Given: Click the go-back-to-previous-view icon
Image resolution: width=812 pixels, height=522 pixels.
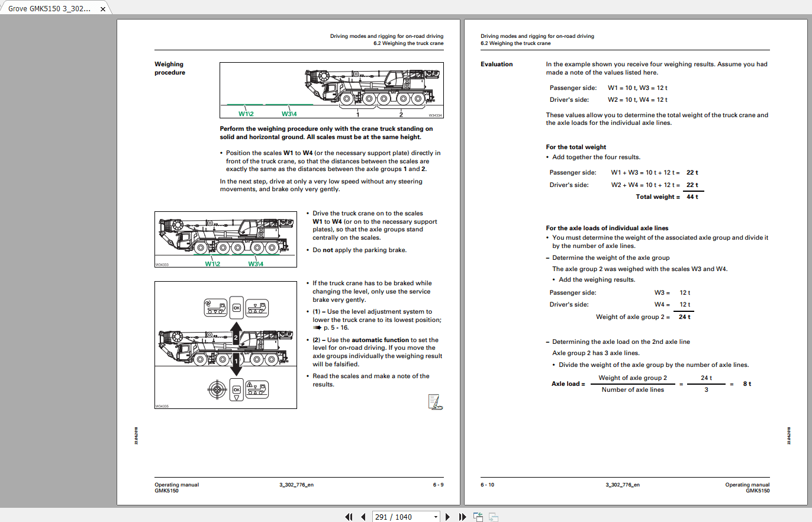Looking at the screenshot, I should pos(478,517).
